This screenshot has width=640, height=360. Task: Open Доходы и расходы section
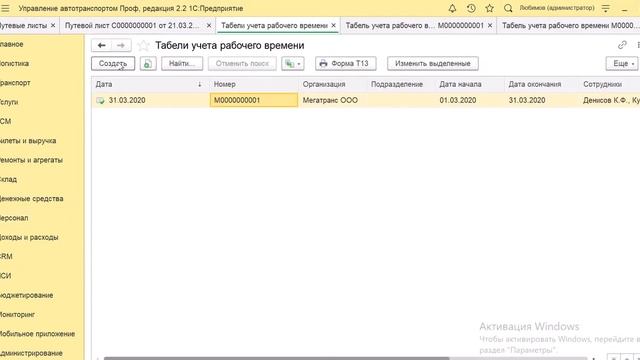coord(29,237)
